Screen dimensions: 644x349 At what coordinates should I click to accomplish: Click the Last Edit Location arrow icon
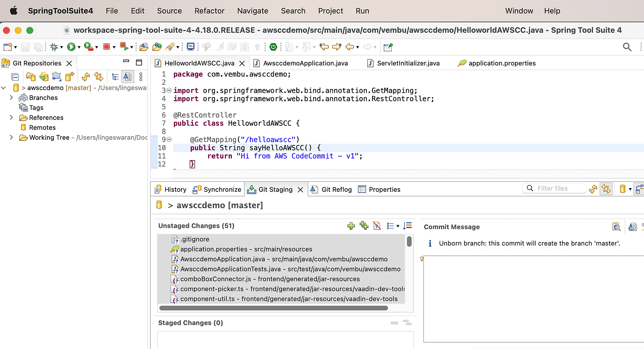(324, 47)
